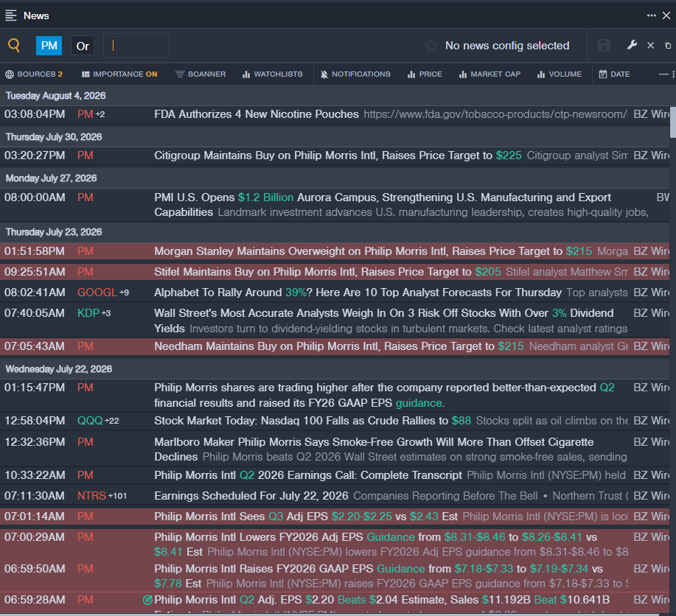
Task: Clear filters with the small X icon
Action: coord(650,45)
